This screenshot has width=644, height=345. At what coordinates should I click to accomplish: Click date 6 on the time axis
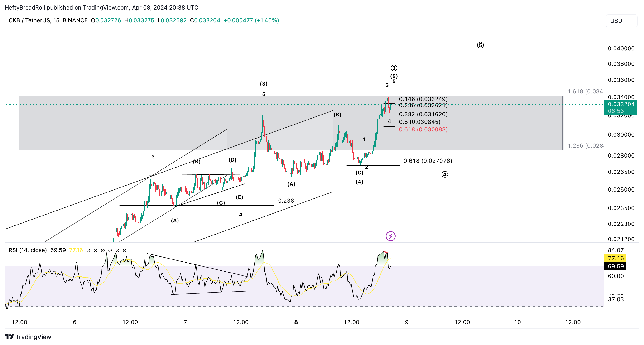click(75, 322)
